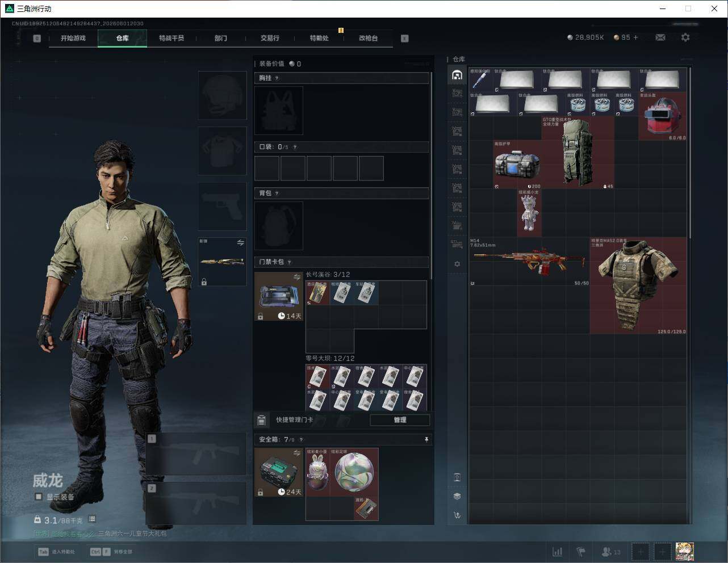Select the 仓库 tab

pos(122,38)
